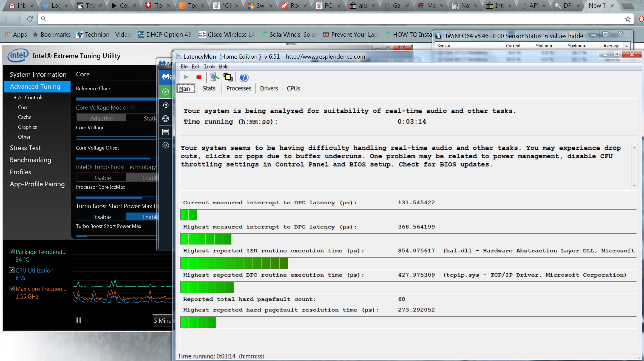Image resolution: width=644 pixels, height=361 pixels.
Task: Open the Bookmarks folder
Action: pyautogui.click(x=52, y=35)
